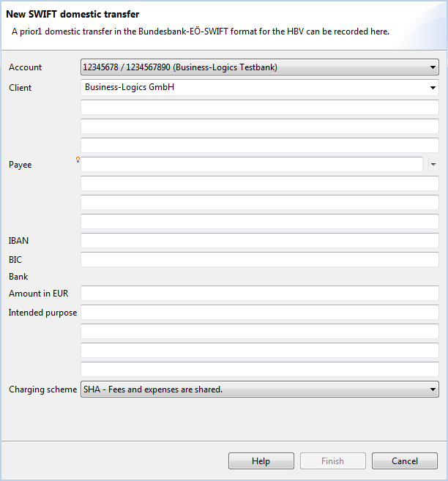Focus the BIC input field

click(x=260, y=259)
